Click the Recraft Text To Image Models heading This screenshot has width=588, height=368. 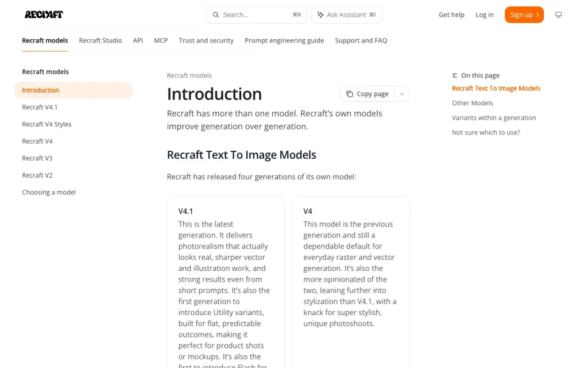(x=242, y=155)
